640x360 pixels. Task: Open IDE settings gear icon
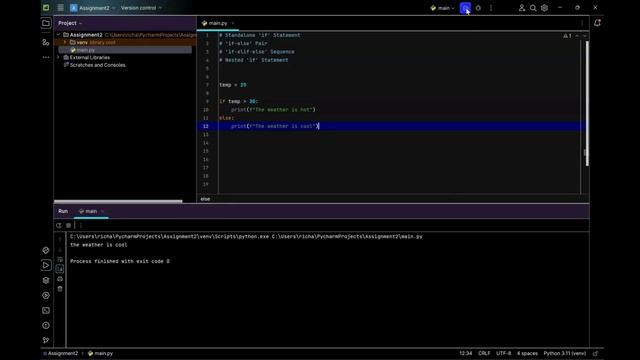(x=544, y=8)
